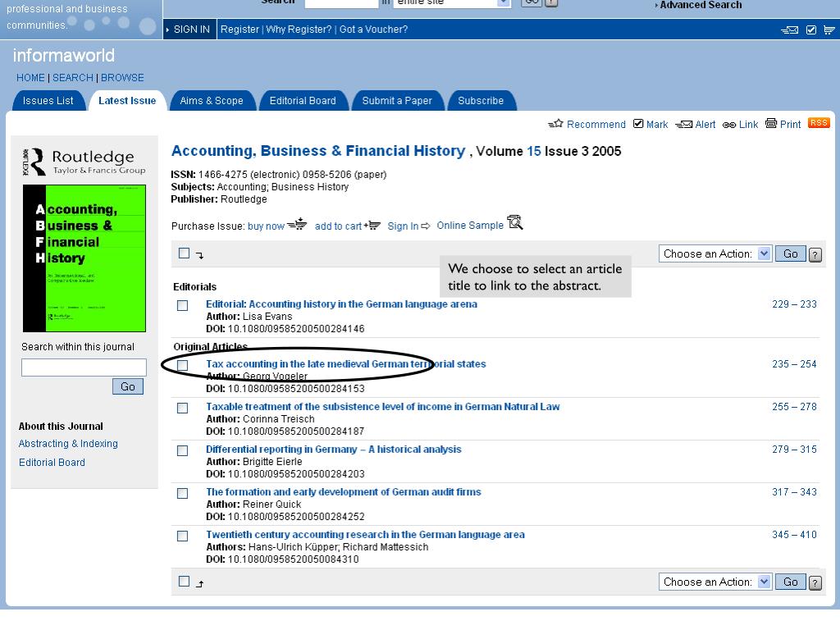Open the Advanced Search link
Viewport: 840px width, 630px height.
coord(701,5)
